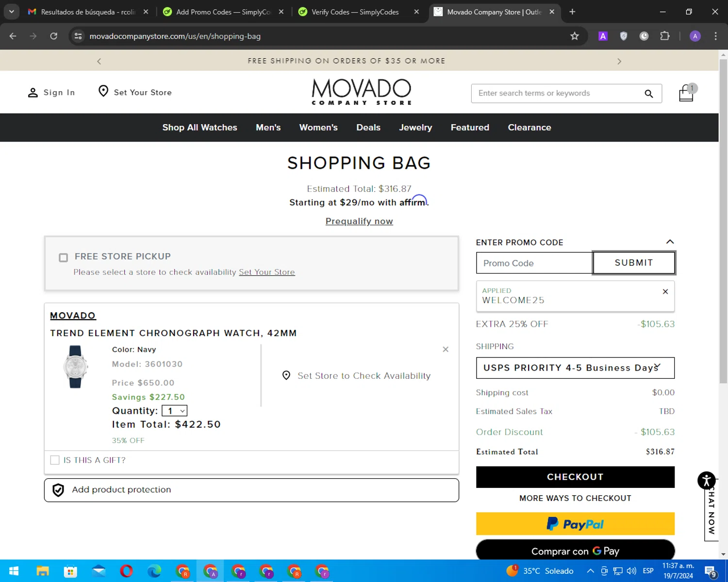Open USPS Priority shipping method dropdown
The image size is (728, 582).
(575, 368)
